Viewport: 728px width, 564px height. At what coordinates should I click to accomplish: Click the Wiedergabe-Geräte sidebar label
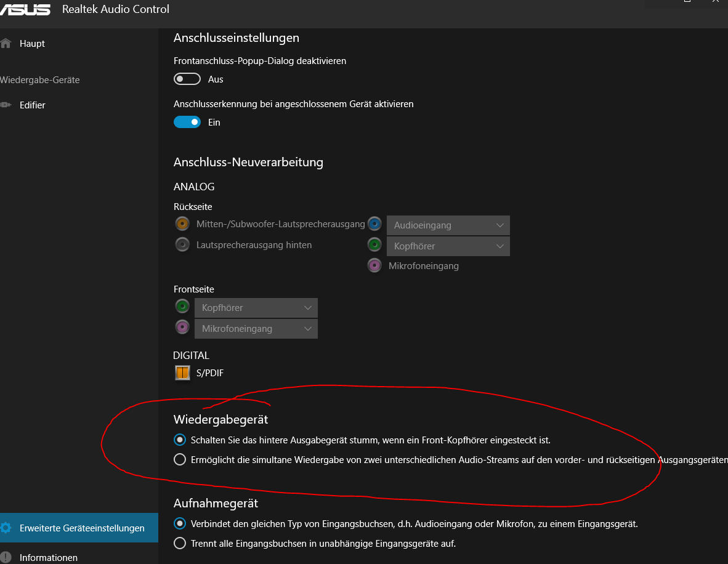tap(40, 80)
